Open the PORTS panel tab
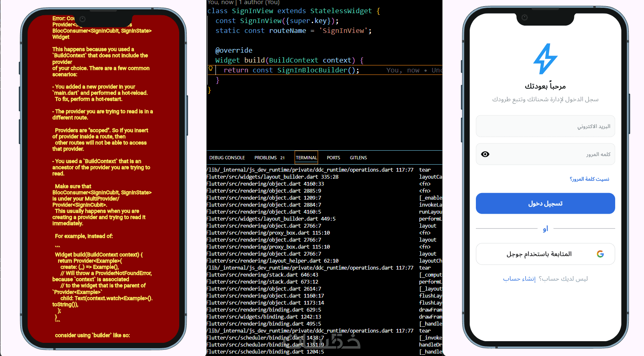Image resolution: width=644 pixels, height=356 pixels. click(x=333, y=158)
